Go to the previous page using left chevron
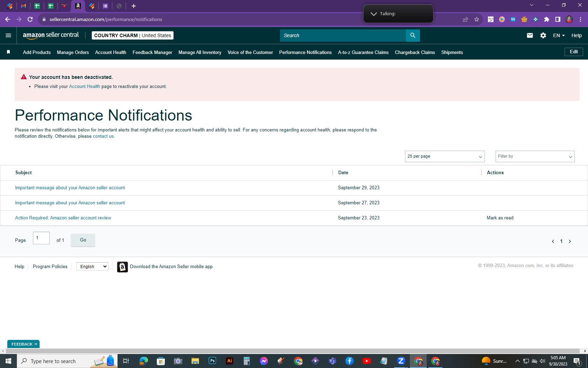Screen dimensions: 588x368 tap(553, 241)
